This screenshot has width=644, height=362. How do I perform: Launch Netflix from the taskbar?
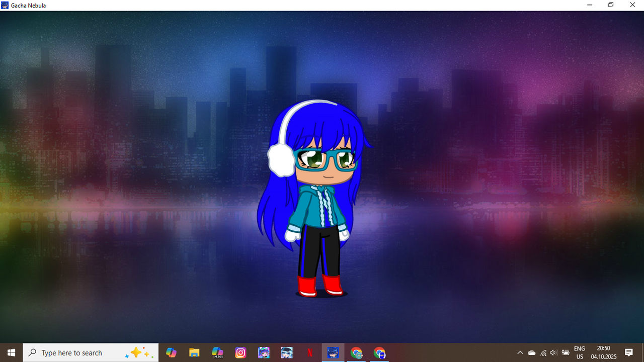click(310, 352)
